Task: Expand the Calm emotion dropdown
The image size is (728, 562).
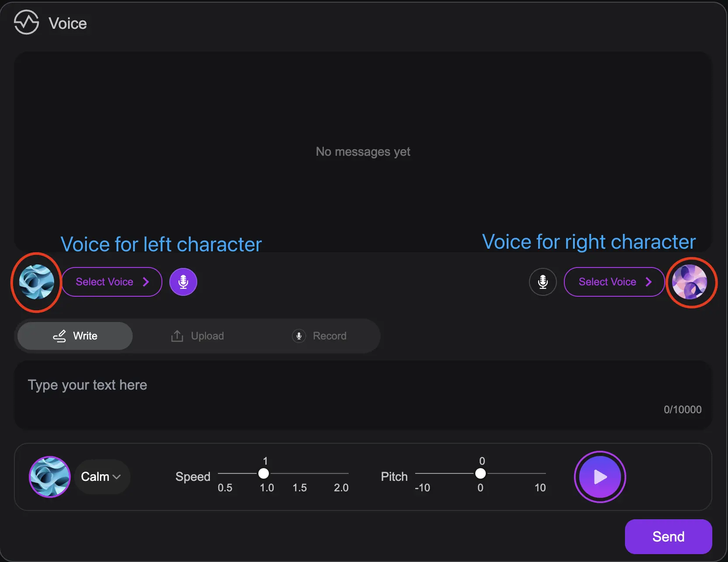Action: pyautogui.click(x=102, y=476)
